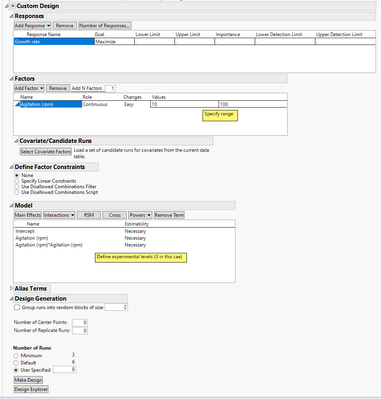Click the Number of Center Points field
The image size is (381, 399).
[x=80, y=322]
